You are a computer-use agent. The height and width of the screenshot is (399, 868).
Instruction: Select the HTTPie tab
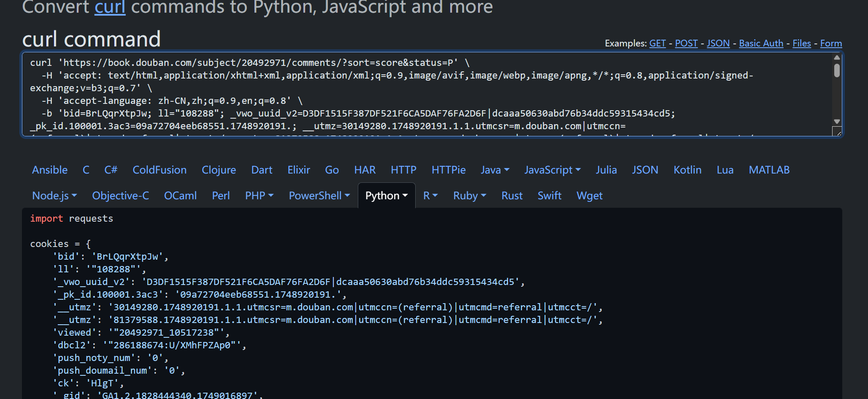pos(449,170)
